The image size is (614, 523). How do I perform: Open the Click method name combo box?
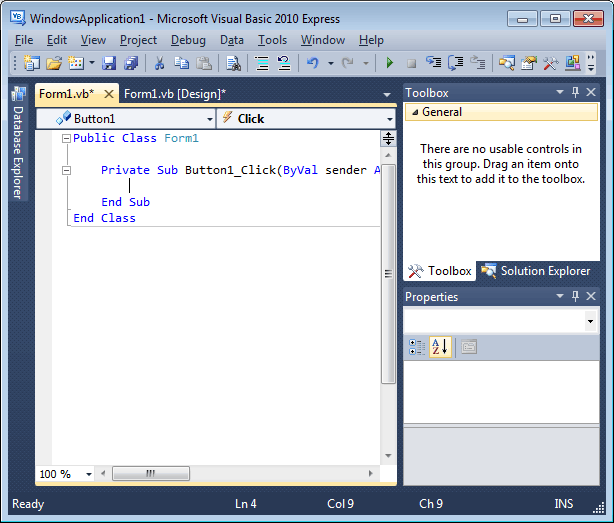306,119
